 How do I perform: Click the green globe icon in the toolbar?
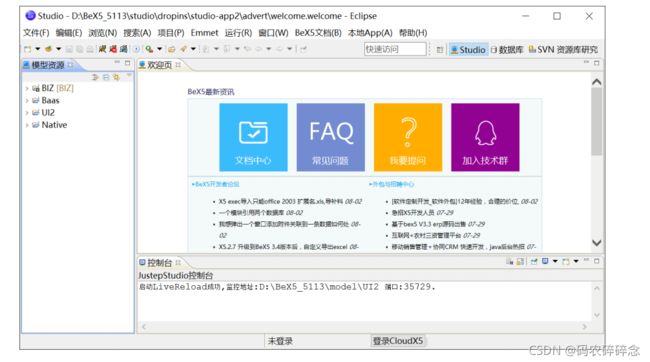coord(49,49)
